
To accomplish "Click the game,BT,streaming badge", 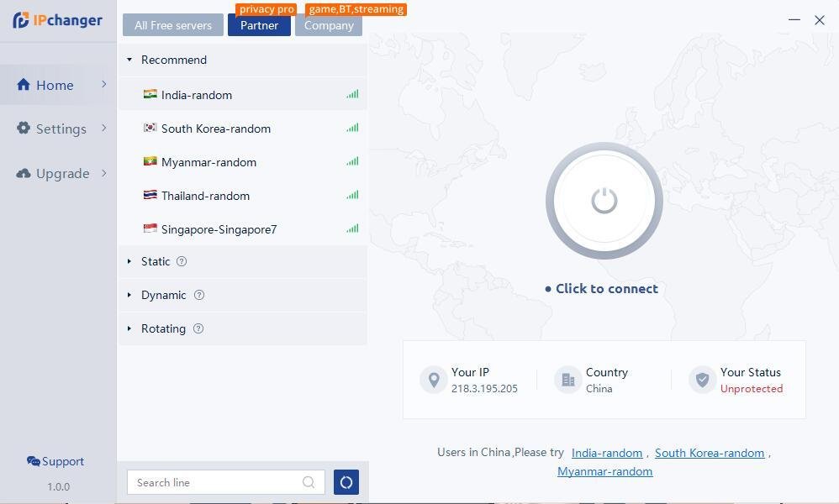I will [356, 9].
